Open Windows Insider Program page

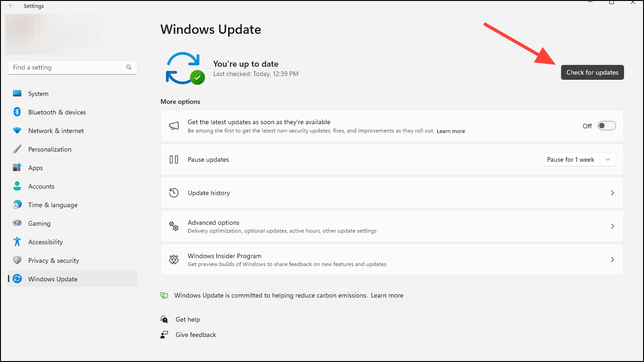tap(392, 260)
